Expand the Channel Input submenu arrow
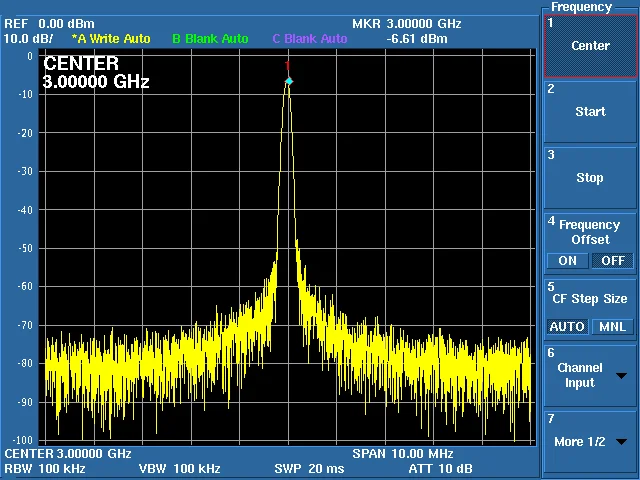Viewport: 640px width, 480px height. (x=621, y=376)
